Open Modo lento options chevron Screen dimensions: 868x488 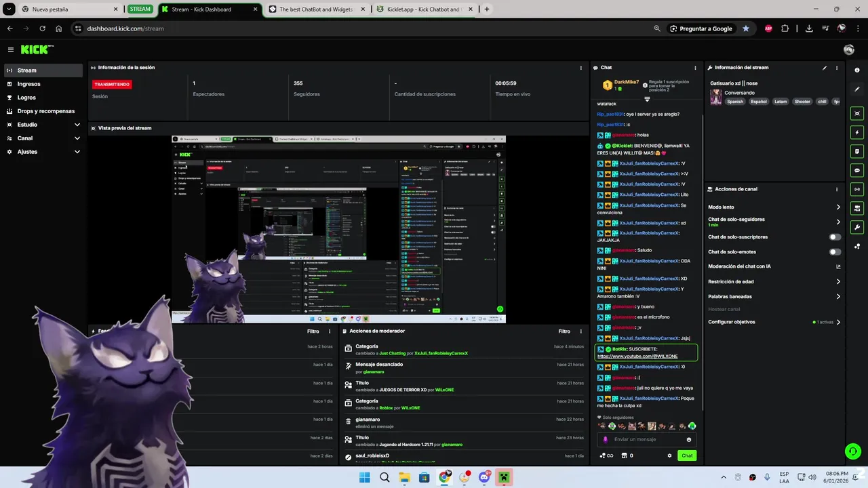tap(838, 207)
